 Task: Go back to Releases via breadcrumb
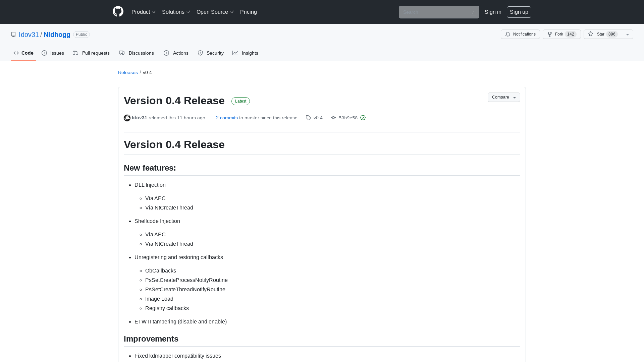(x=128, y=72)
